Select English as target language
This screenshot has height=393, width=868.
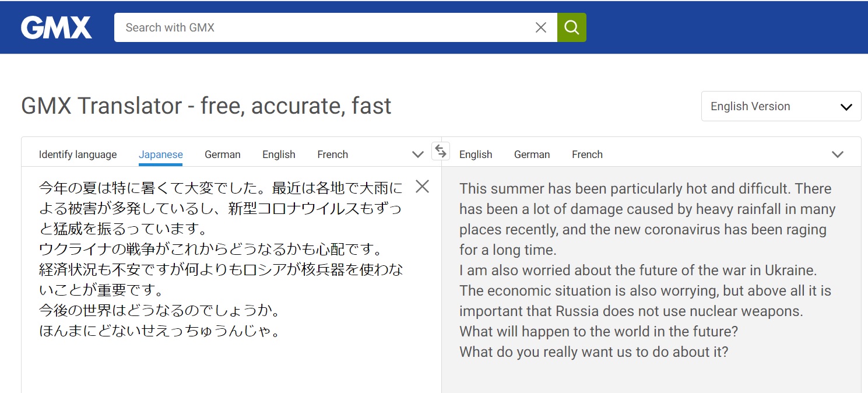coord(476,155)
